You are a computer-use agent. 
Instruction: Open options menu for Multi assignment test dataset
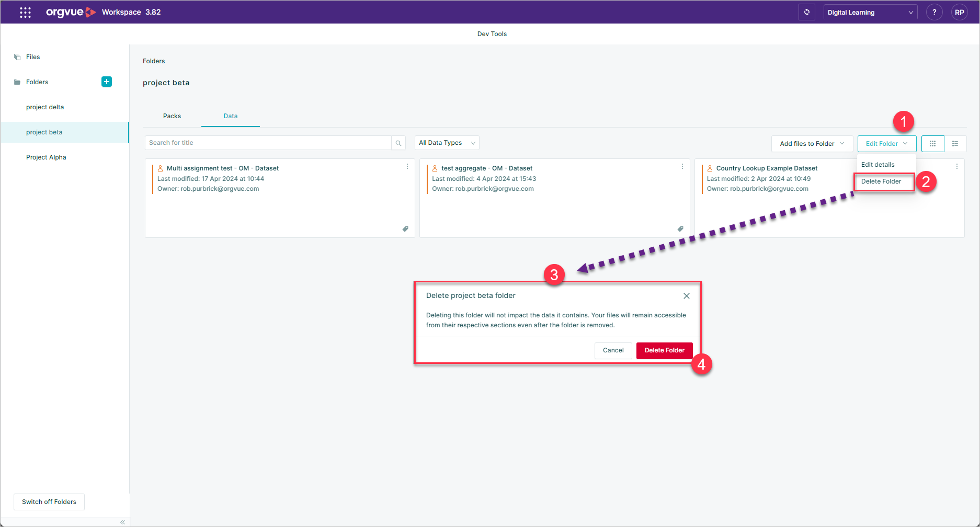pyautogui.click(x=407, y=166)
